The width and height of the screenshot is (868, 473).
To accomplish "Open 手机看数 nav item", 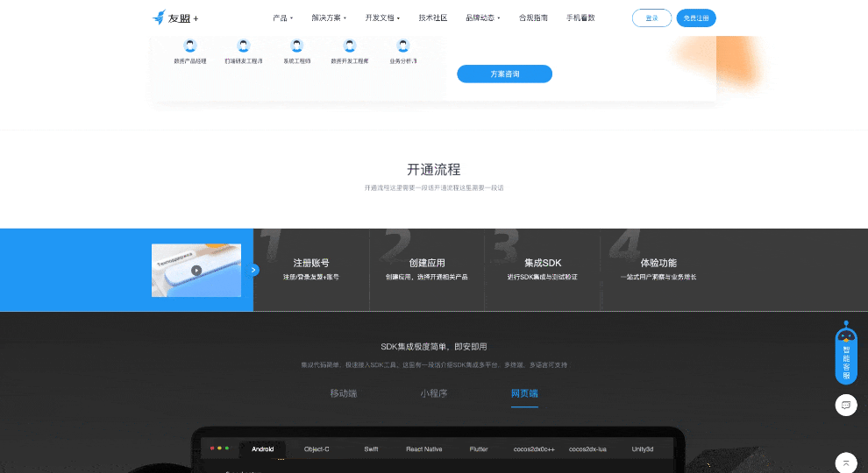I will pos(580,18).
